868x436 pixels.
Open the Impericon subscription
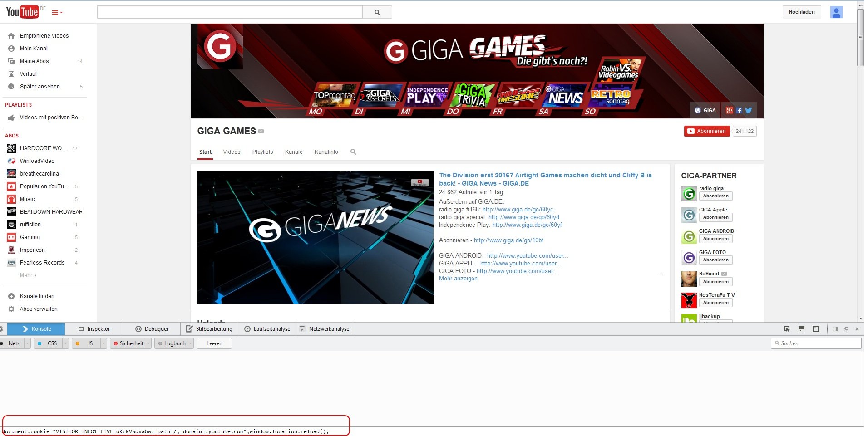[x=32, y=250]
